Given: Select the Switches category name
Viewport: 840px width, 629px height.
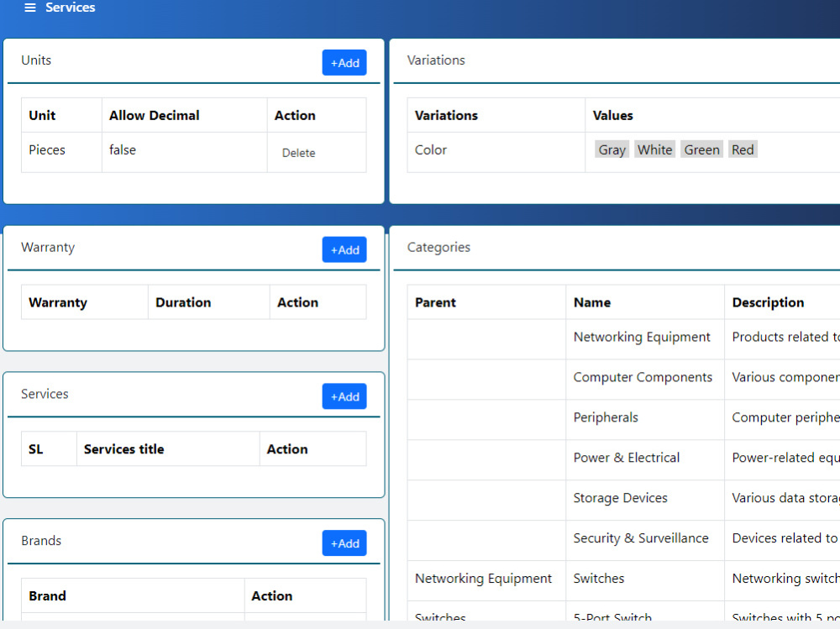Looking at the screenshot, I should [x=599, y=578].
